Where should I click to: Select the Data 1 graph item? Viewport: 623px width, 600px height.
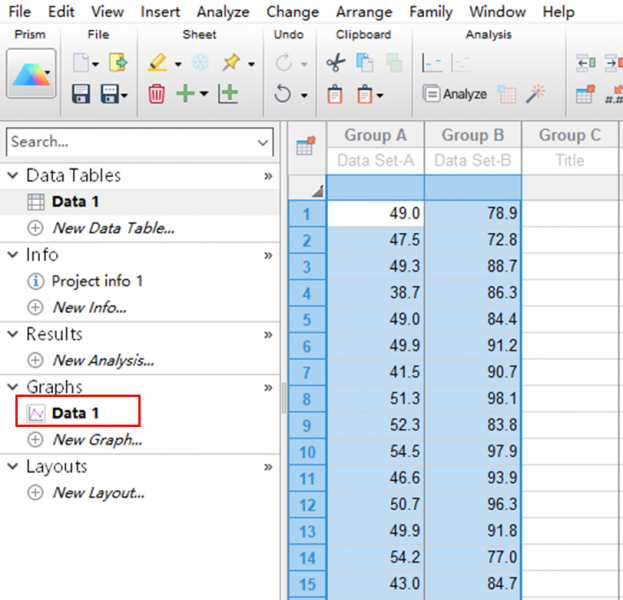pos(75,412)
